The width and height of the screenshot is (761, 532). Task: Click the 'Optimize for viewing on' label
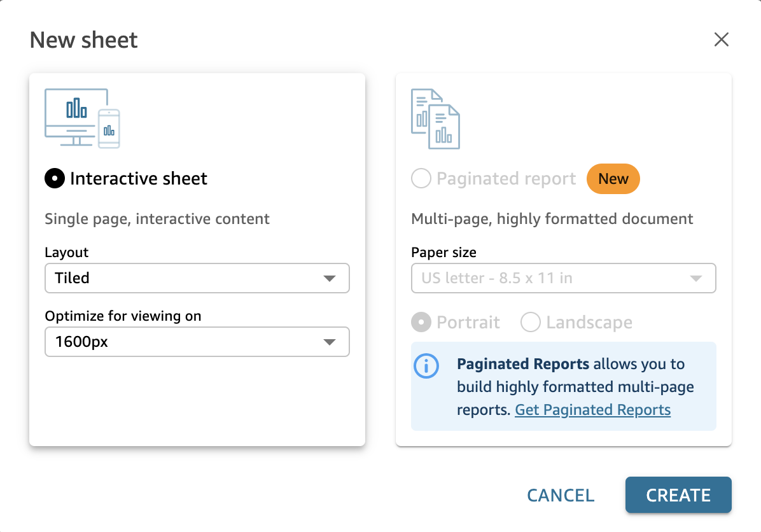(x=123, y=316)
